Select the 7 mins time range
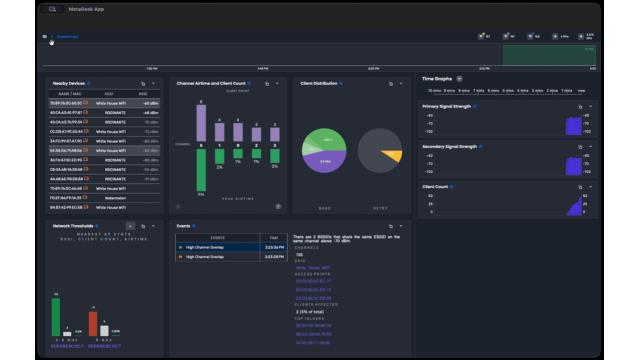 [479, 91]
